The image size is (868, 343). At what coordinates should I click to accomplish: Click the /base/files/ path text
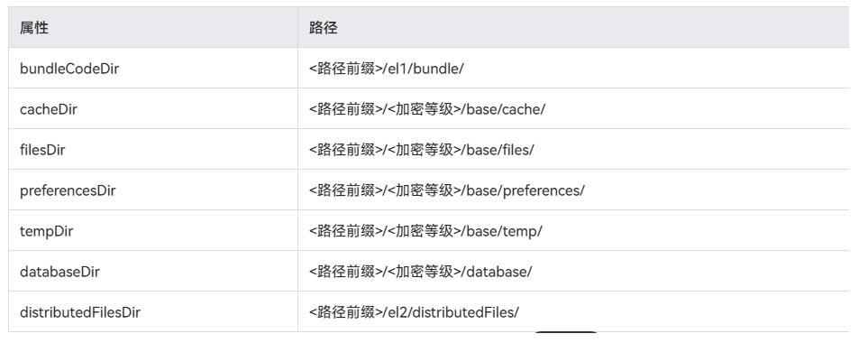[x=498, y=150]
